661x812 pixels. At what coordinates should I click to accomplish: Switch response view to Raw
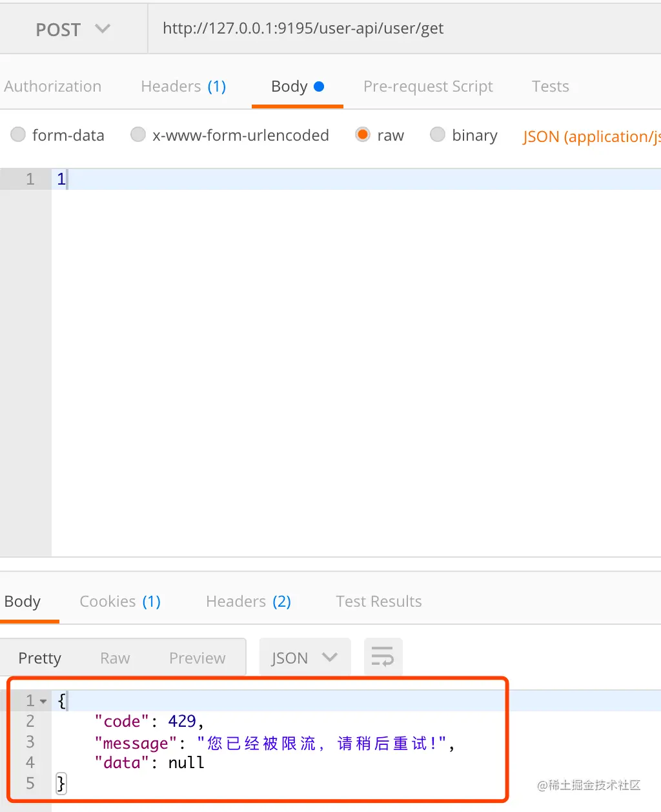[x=115, y=658]
